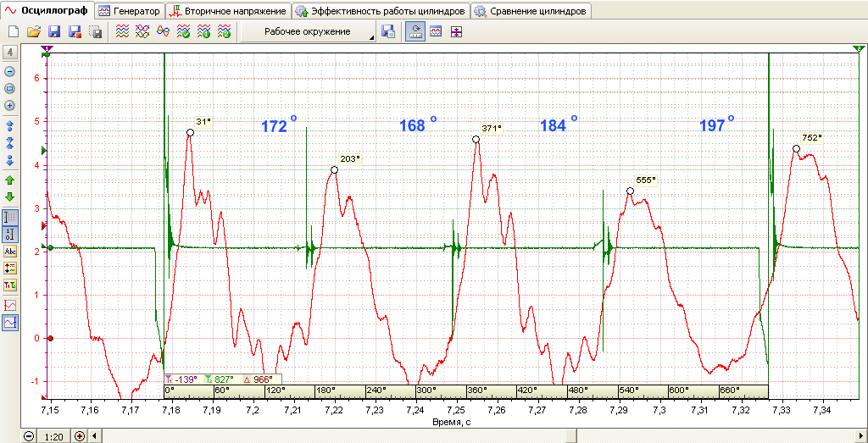This screenshot has height=443, width=868.
Task: Click the purple vertical alignment toolbar icon
Action: click(455, 32)
